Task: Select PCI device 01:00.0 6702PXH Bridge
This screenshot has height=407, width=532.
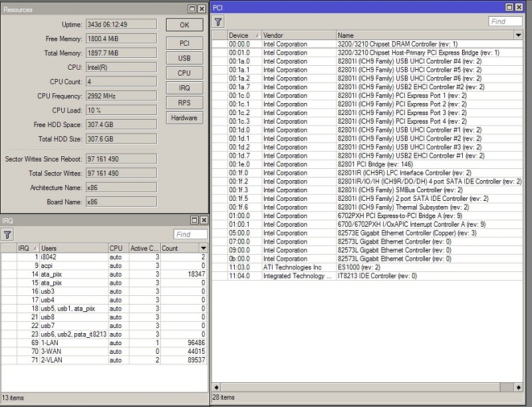Action: click(367, 215)
